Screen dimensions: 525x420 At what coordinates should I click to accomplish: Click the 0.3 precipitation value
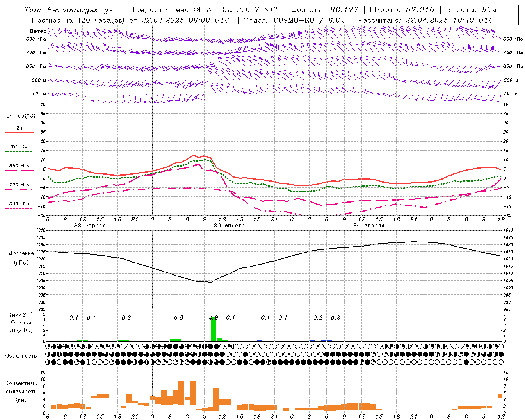click(x=126, y=317)
